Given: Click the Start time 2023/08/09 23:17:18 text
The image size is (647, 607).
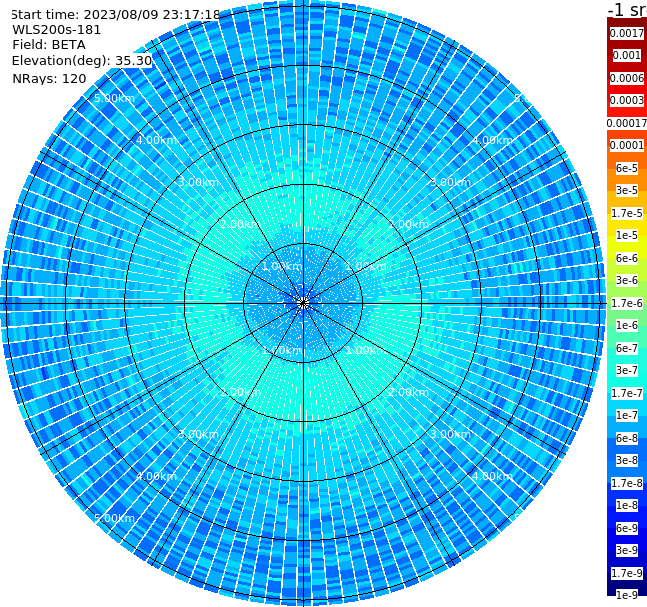Looking at the screenshot, I should pos(115,14).
